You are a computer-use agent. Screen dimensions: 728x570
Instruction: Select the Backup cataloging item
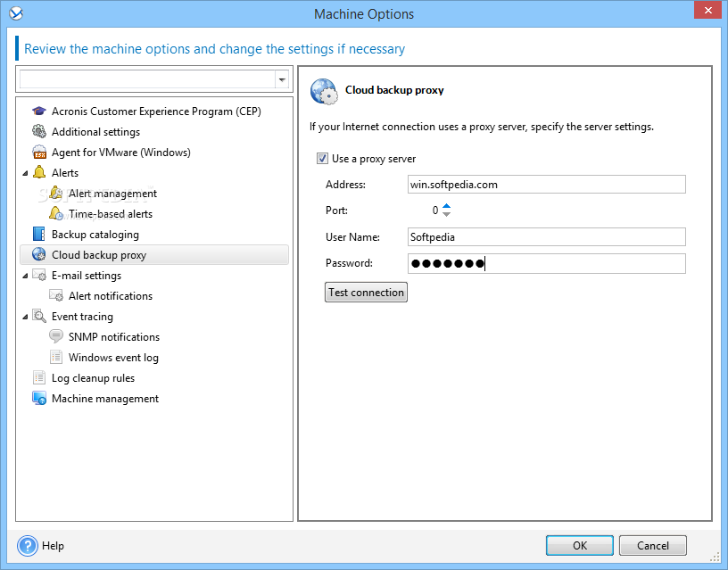tap(95, 235)
